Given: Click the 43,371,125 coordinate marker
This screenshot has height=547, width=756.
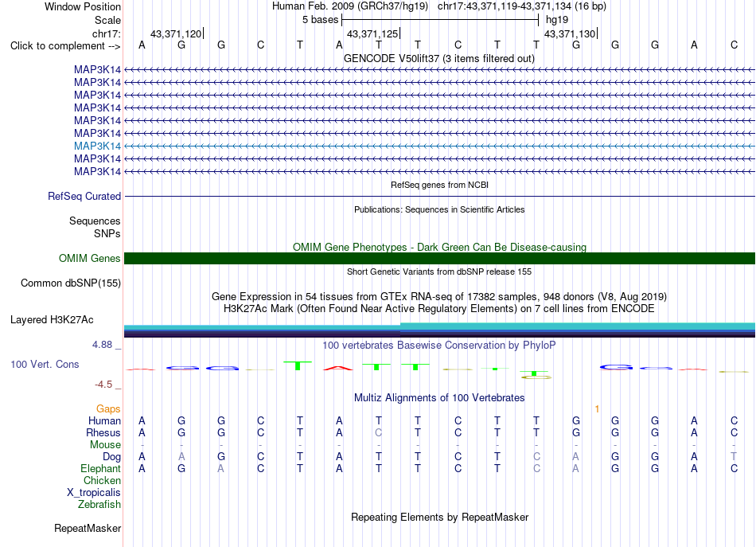Looking at the screenshot, I should [x=372, y=33].
